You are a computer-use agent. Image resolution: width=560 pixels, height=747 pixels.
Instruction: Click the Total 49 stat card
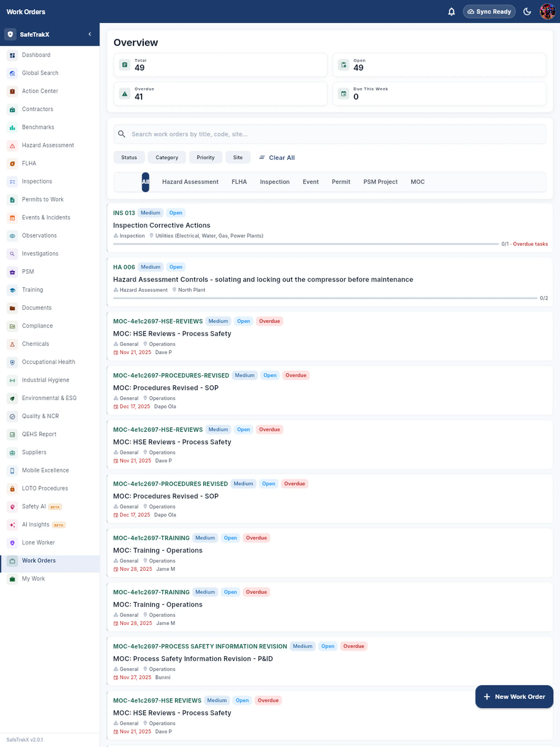[x=220, y=65]
